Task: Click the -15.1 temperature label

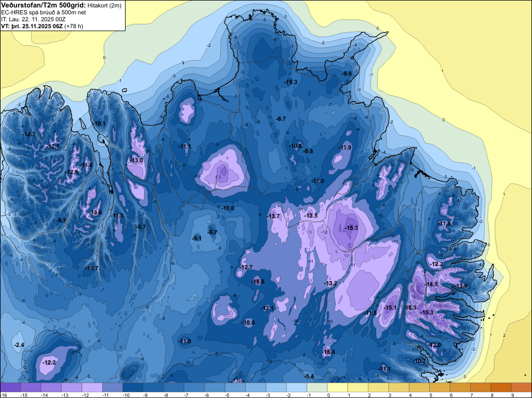Action: (x=390, y=308)
